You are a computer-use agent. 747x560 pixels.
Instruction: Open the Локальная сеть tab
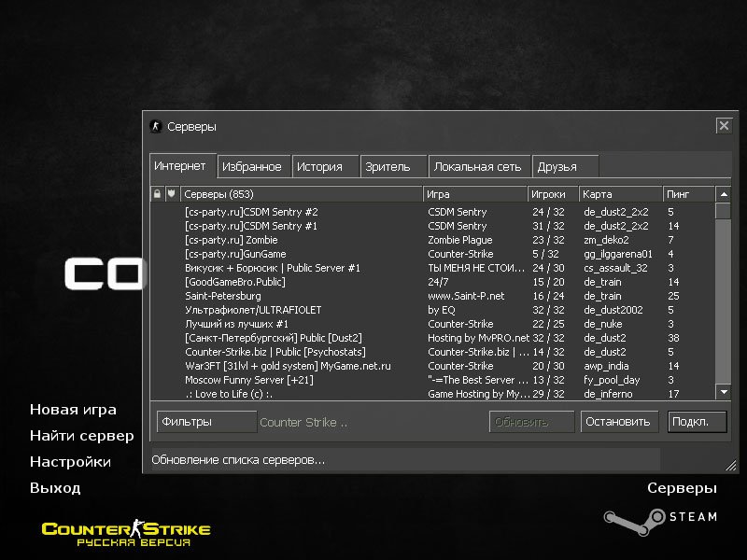479,167
